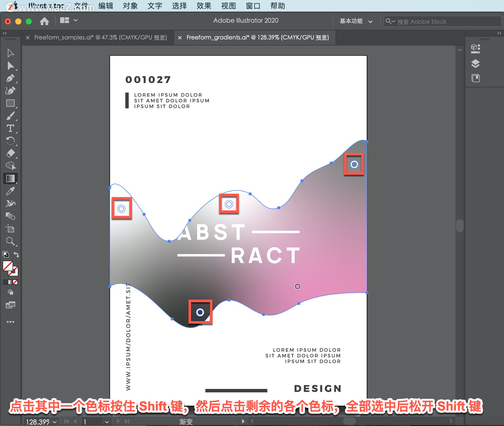Viewport: 504px width, 426px height.
Task: Select the Gradient tool in toolbar
Action: [10, 178]
